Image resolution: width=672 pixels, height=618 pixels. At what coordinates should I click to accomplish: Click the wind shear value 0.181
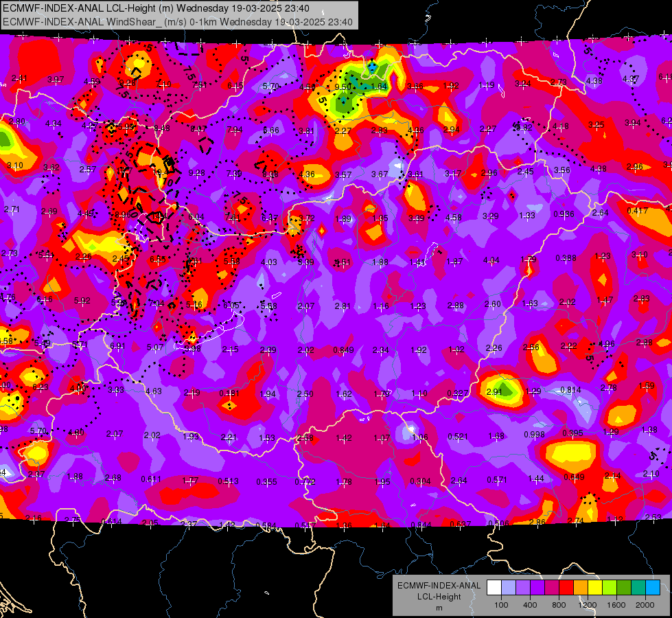230,393
